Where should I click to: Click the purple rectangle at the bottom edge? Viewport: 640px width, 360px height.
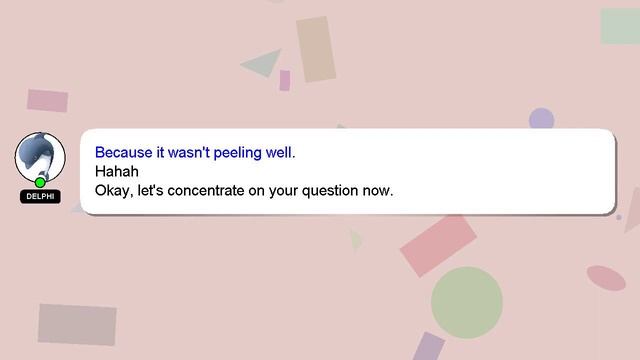coord(429,347)
